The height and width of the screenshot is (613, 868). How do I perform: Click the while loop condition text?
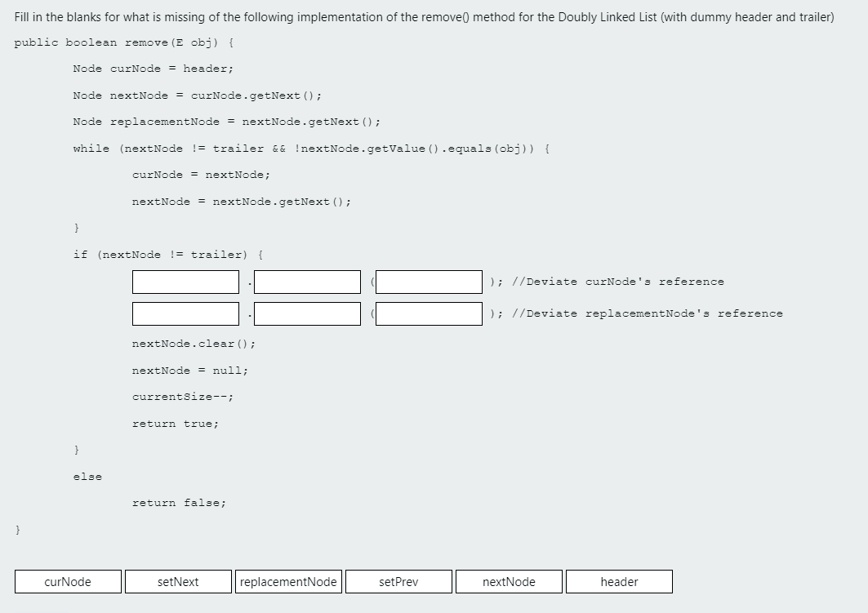[x=261, y=148]
